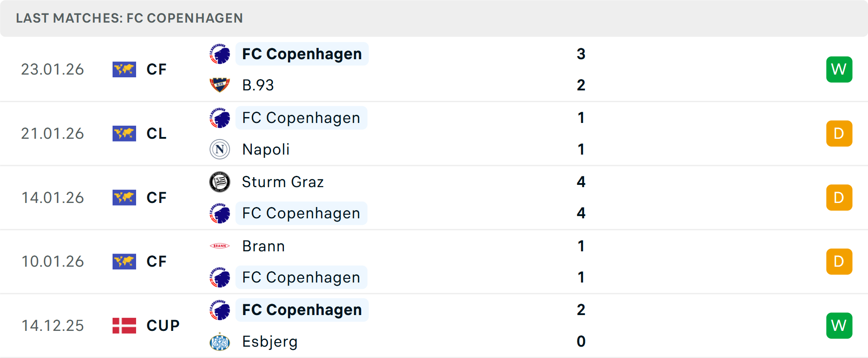Click the W result badge for B.93 match
This screenshot has width=868, height=358.
point(839,69)
